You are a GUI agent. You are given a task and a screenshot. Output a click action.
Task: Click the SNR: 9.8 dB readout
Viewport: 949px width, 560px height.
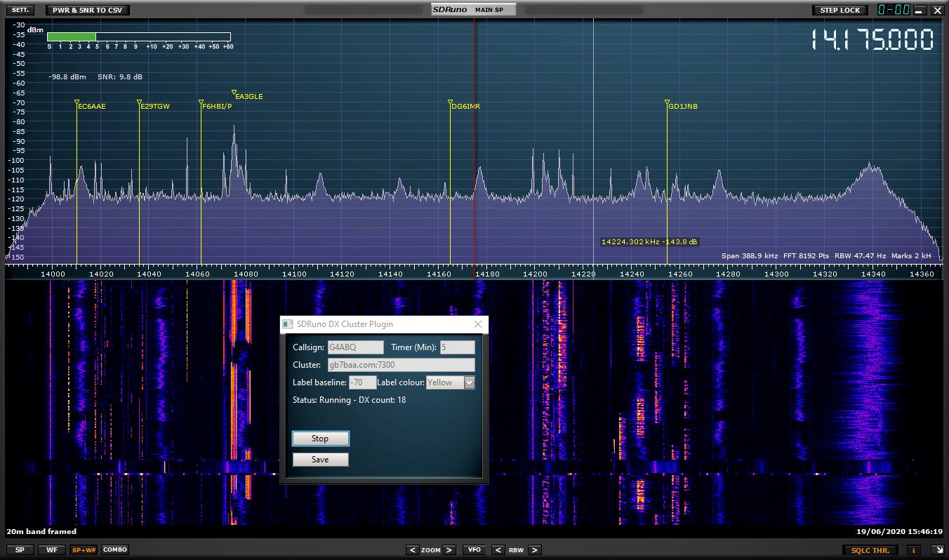click(x=120, y=77)
